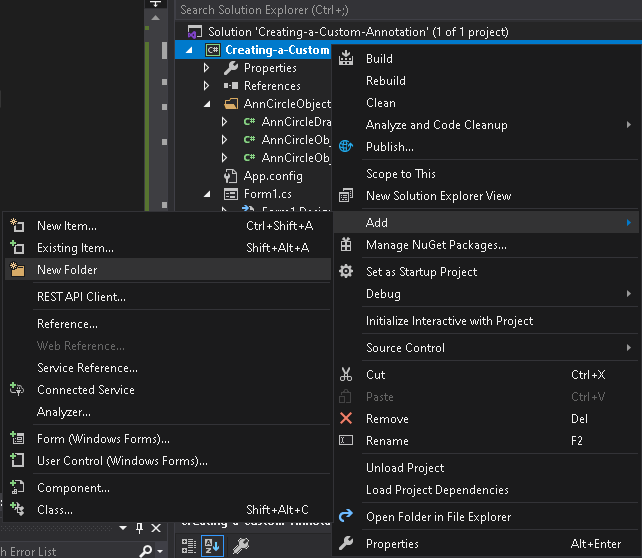The image size is (642, 558).
Task: Select Class... in the Add submenu
Action: coord(54,510)
